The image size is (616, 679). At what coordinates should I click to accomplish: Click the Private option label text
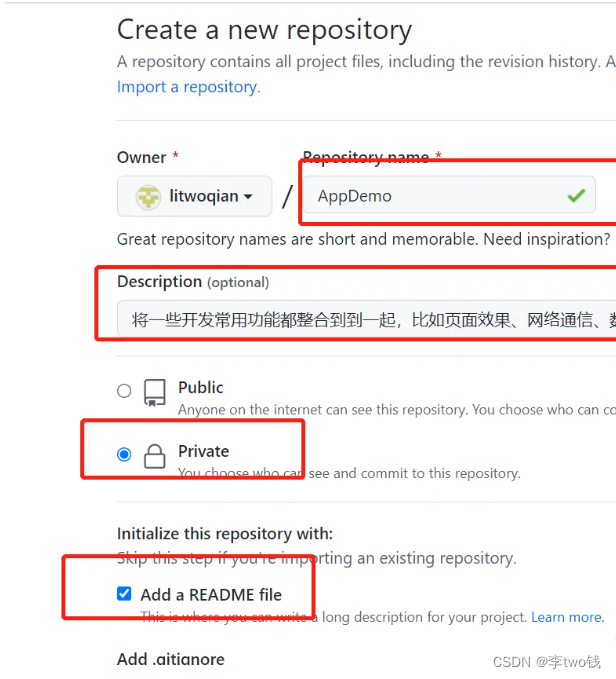pos(203,451)
